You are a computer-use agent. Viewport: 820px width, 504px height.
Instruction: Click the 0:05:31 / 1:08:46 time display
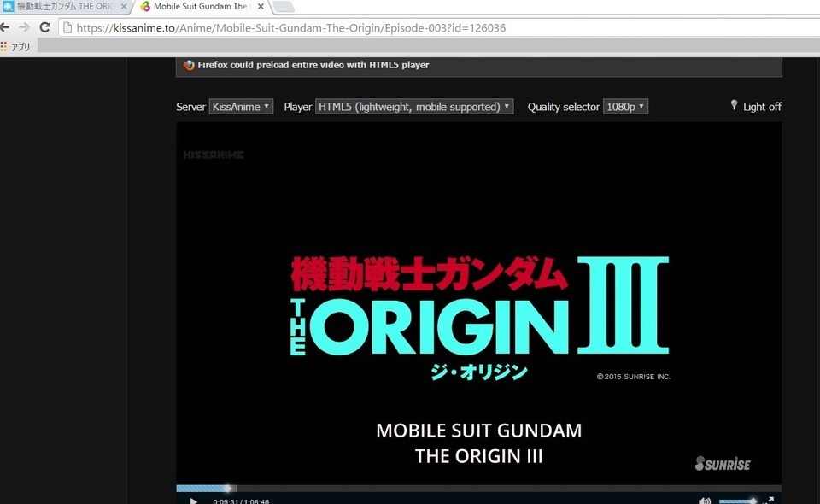pos(241,501)
